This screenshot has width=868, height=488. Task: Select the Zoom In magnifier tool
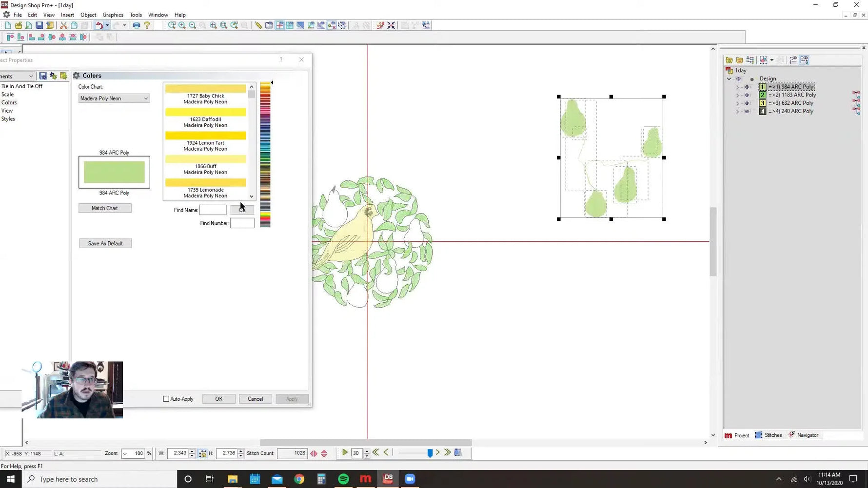click(182, 25)
